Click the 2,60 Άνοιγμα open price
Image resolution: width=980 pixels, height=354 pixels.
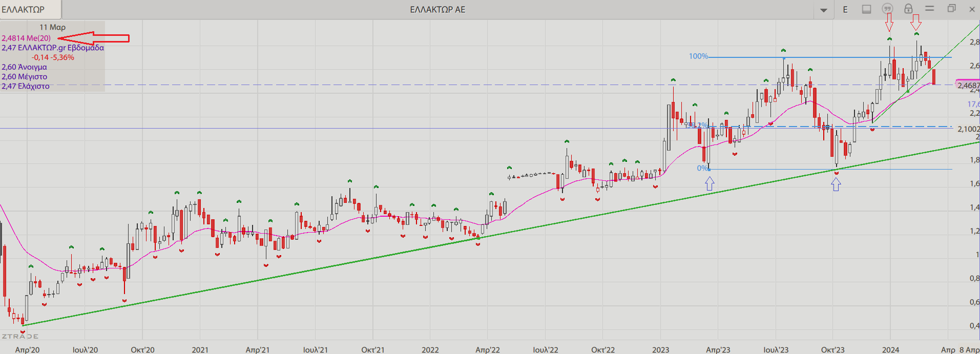tap(24, 67)
